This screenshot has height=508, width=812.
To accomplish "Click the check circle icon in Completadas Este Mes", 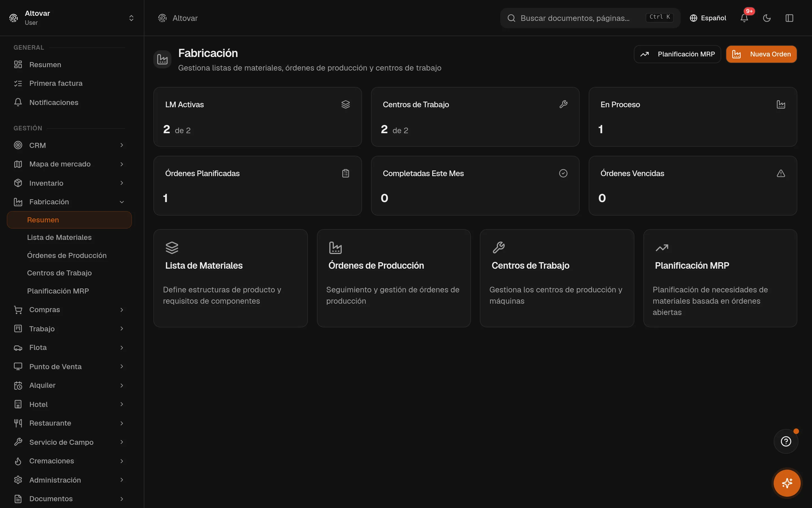I will (x=563, y=173).
